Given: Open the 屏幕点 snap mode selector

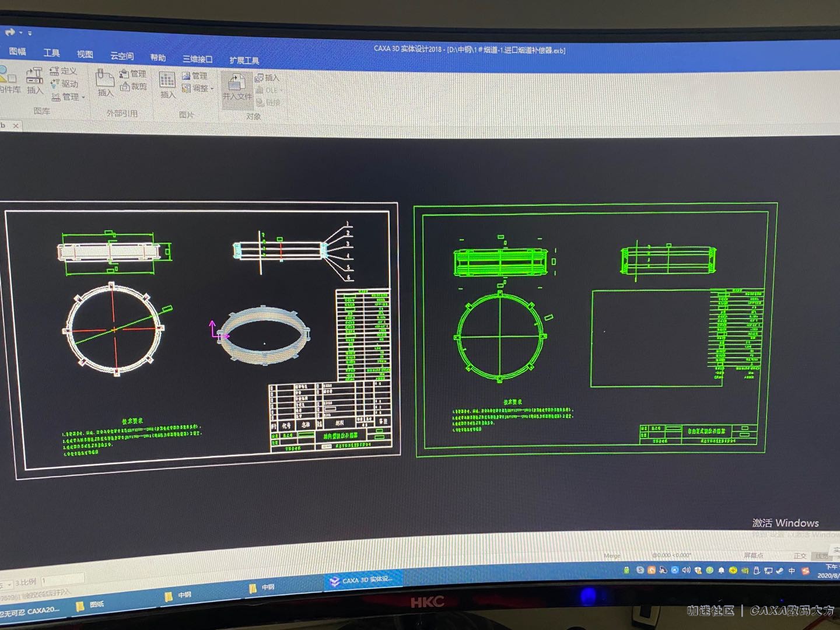Looking at the screenshot, I should click(x=753, y=555).
